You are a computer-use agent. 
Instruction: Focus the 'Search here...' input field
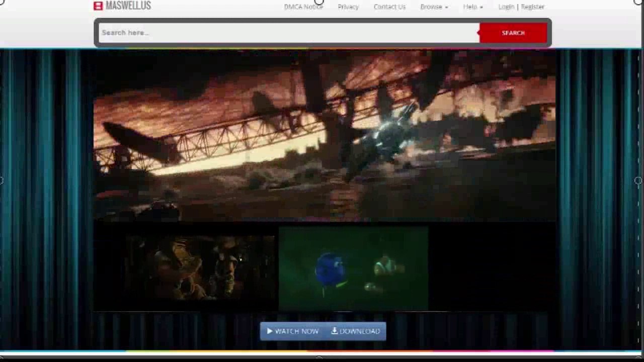tap(289, 33)
